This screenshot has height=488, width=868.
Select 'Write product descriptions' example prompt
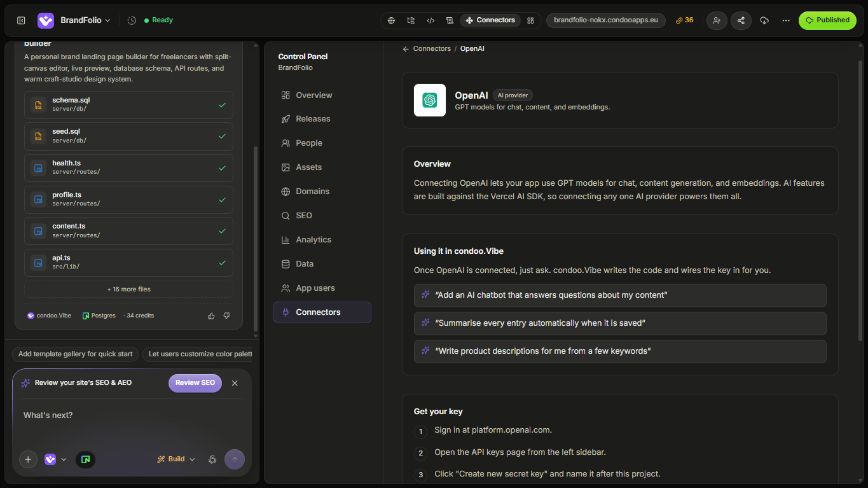(620, 351)
